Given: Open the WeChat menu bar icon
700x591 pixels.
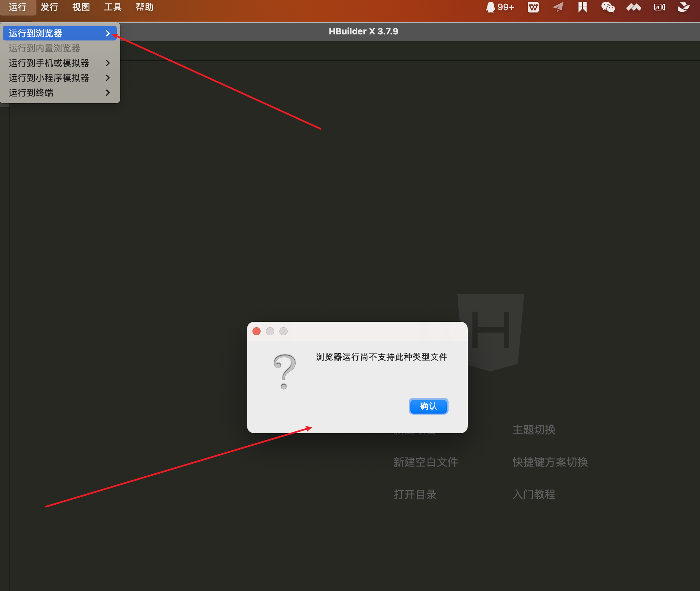Looking at the screenshot, I should (608, 7).
